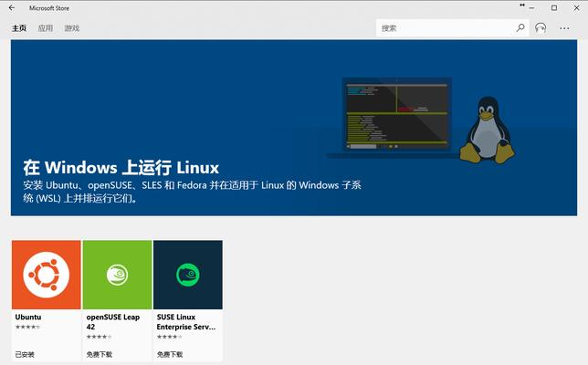Close the Microsoft Store window
This screenshot has height=365, width=588.
[577, 8]
